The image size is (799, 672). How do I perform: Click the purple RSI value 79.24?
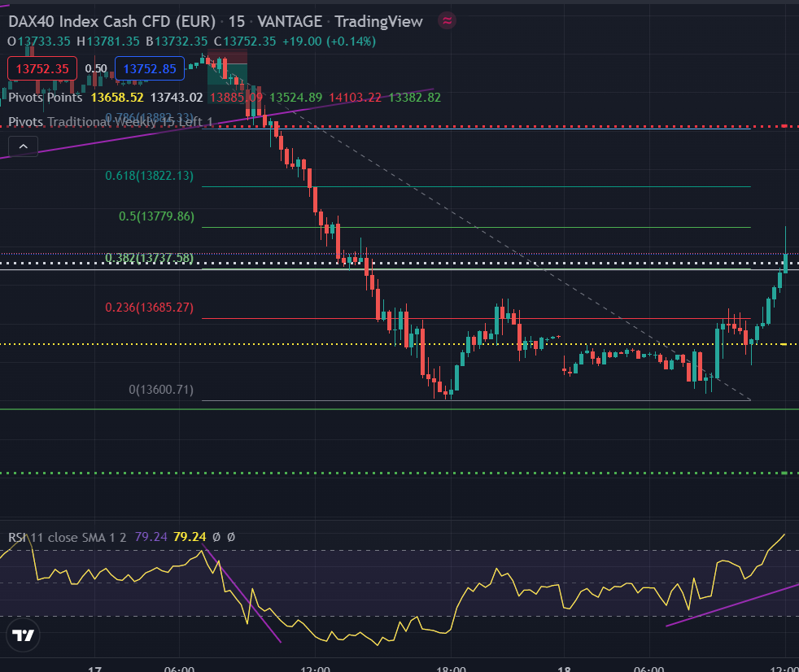point(151,537)
